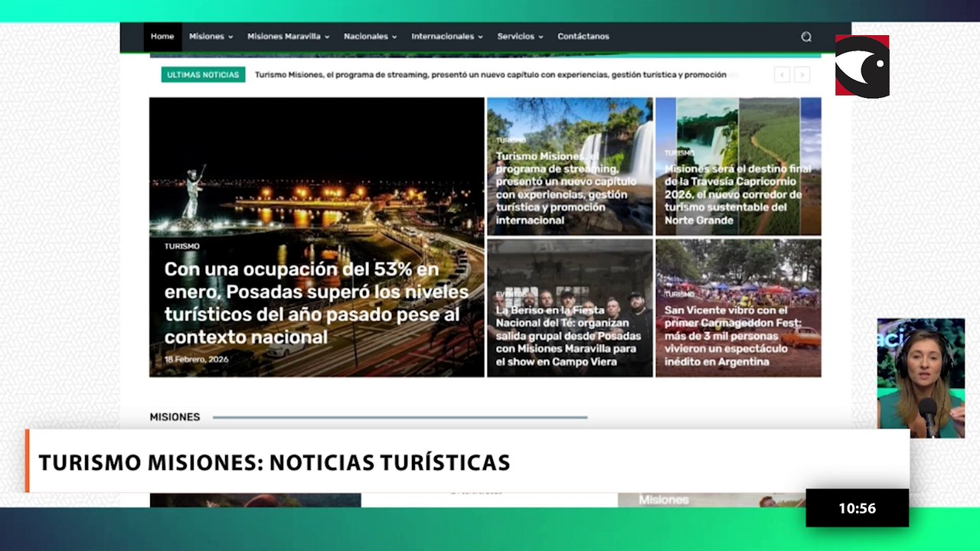This screenshot has width=980, height=551.
Task: Click the 10:56 clock display
Action: click(857, 508)
